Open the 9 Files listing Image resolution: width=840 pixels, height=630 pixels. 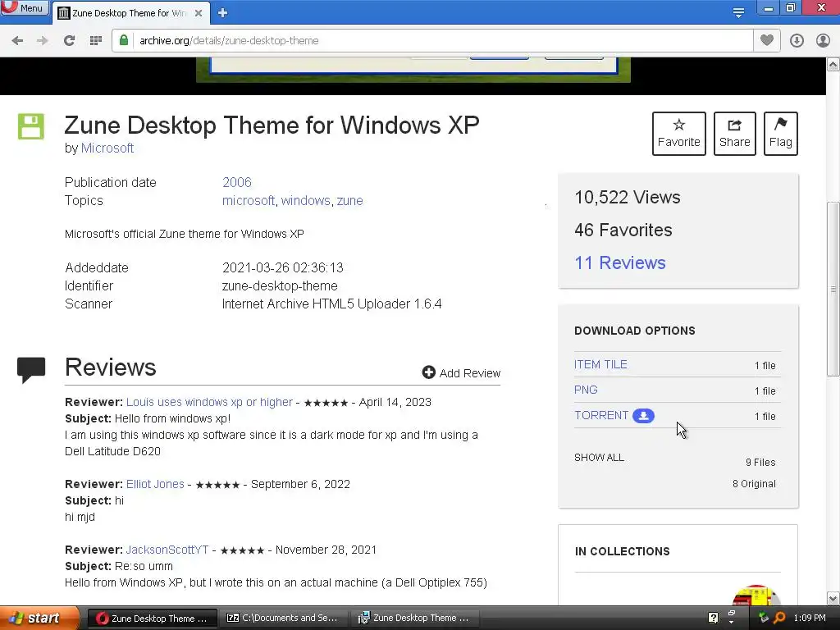coord(760,463)
